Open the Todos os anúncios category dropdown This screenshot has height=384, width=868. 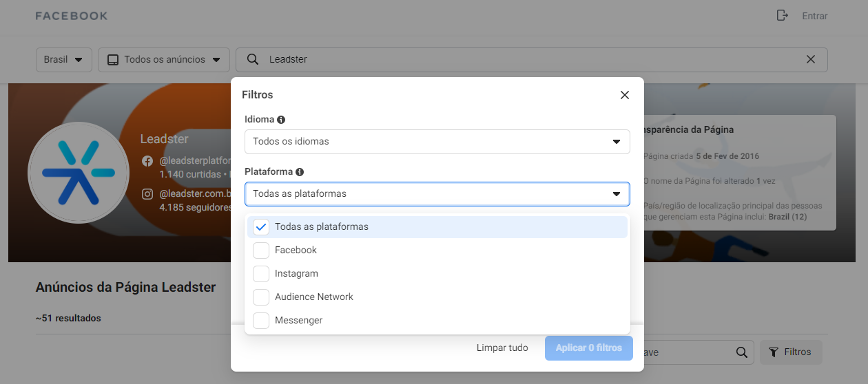[x=163, y=59]
